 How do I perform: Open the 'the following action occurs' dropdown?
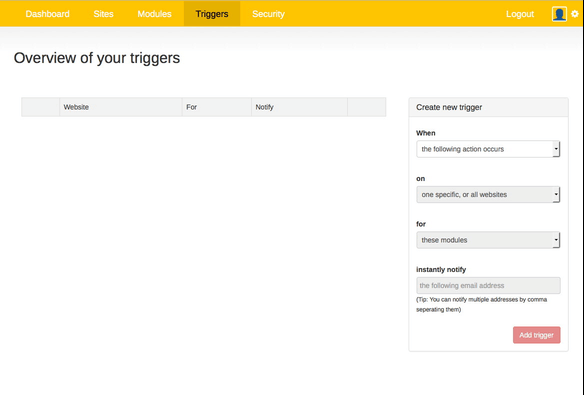488,149
